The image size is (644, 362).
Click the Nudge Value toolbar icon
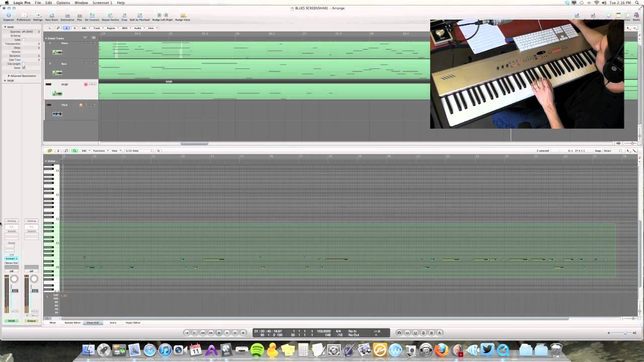[x=183, y=16]
